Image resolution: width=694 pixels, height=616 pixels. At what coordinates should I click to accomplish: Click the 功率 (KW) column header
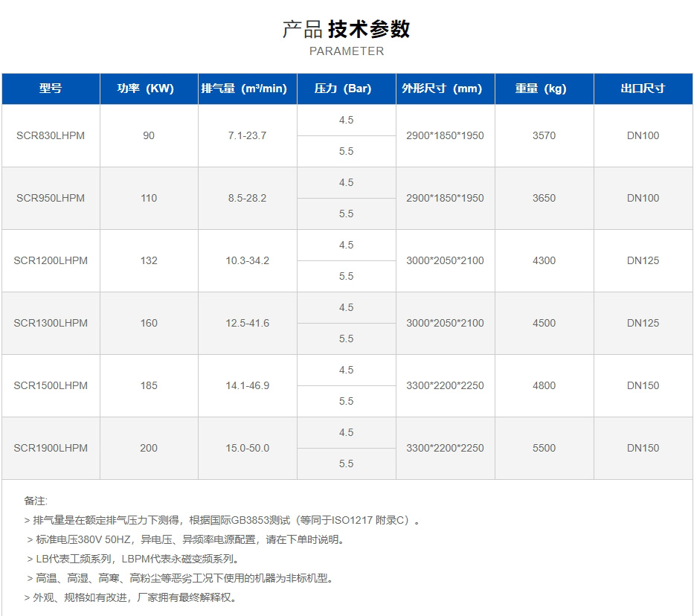[149, 89]
